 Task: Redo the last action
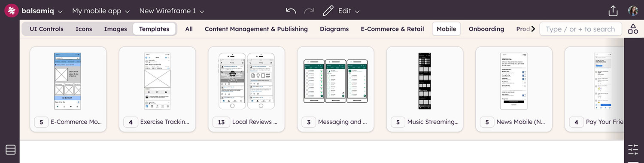[309, 11]
